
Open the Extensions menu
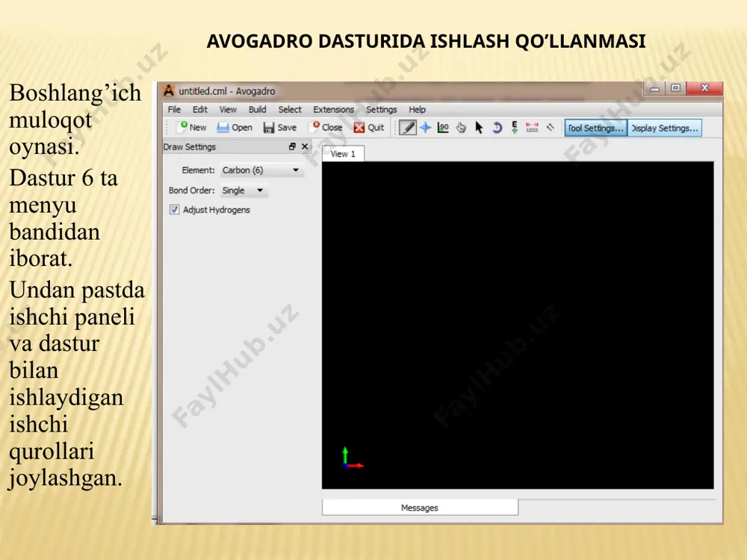click(x=333, y=110)
